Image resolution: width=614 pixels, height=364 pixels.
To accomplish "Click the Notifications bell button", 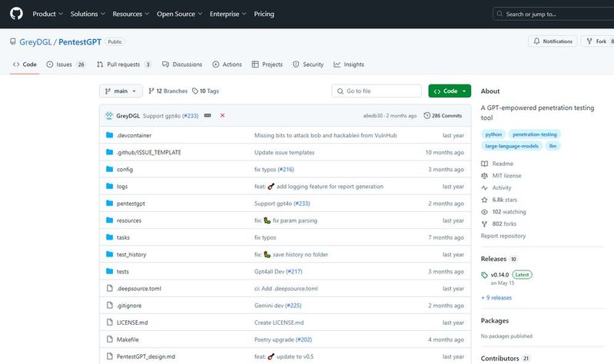I will pyautogui.click(x=553, y=41).
